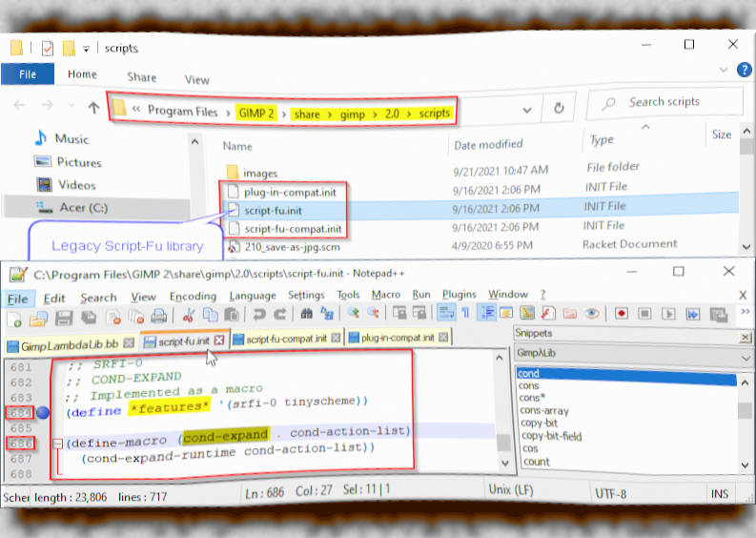Click the Cut scissors icon
This screenshot has width=756, height=538.
pyautogui.click(x=188, y=316)
